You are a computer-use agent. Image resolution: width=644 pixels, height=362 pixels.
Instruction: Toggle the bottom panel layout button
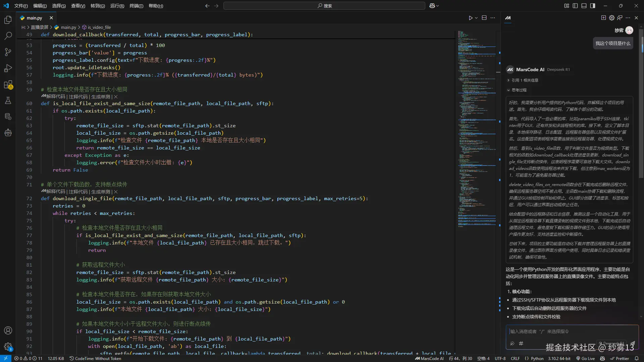pos(584,6)
